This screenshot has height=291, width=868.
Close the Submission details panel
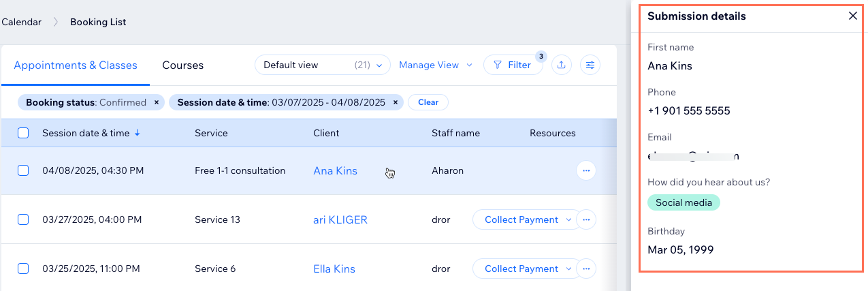(853, 16)
